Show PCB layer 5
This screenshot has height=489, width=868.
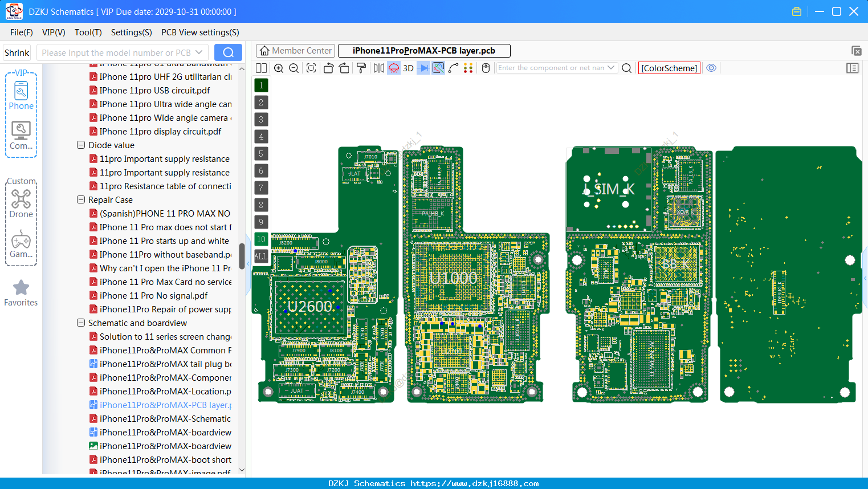[261, 153]
